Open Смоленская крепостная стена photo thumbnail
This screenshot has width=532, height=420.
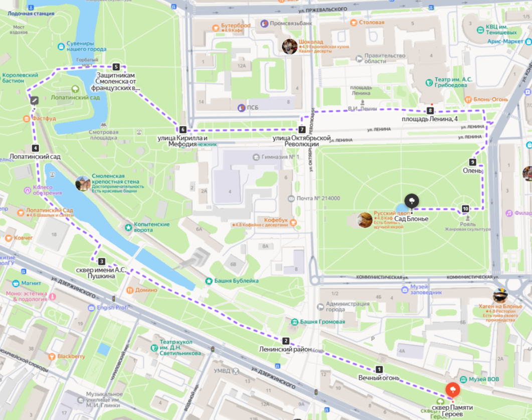click(x=83, y=184)
